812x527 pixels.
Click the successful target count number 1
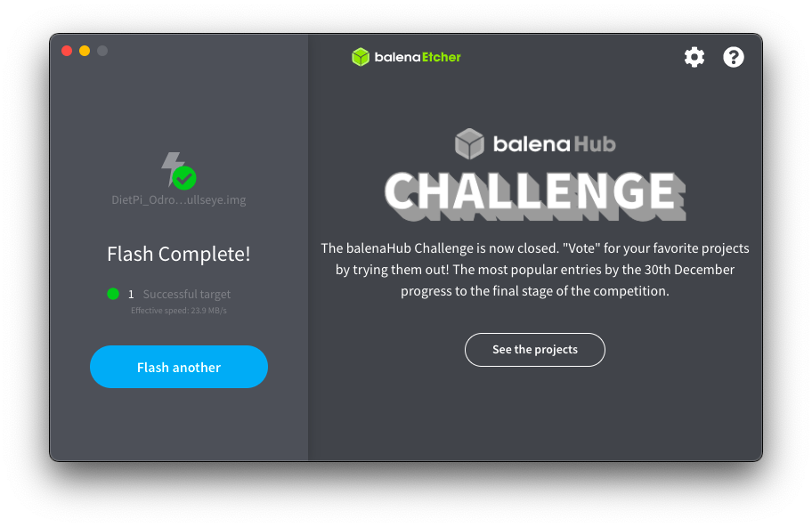131,295
